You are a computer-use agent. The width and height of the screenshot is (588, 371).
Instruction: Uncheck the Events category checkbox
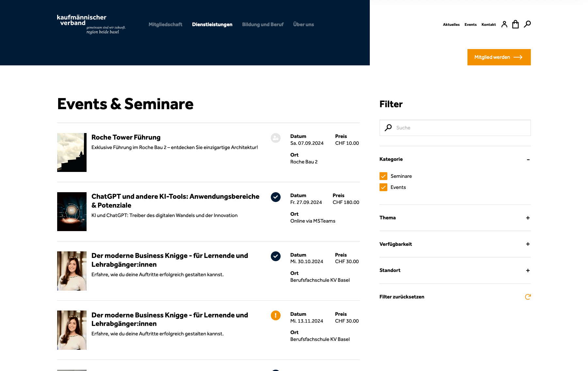pos(384,187)
